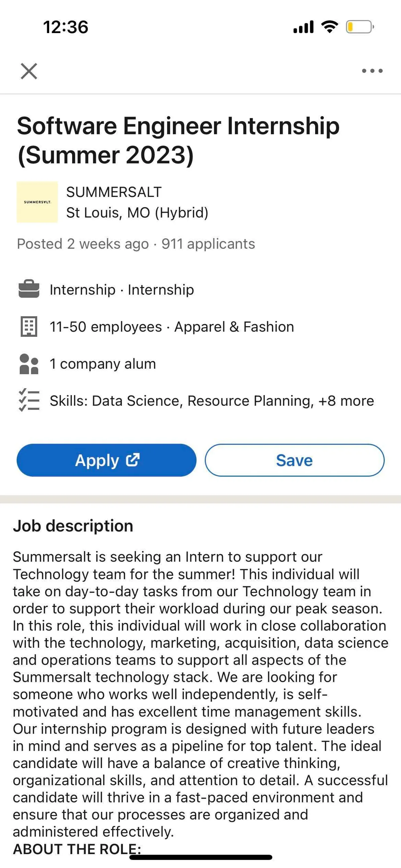Open the SUMMERSALT company name link
Viewport: 401px width, 868px height.
click(x=114, y=192)
